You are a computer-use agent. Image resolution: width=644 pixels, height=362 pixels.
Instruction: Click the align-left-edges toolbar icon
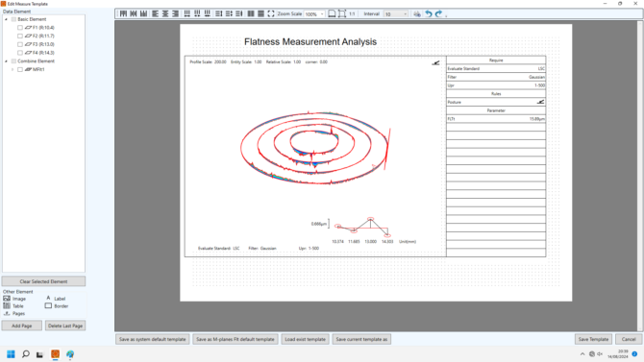pos(156,13)
